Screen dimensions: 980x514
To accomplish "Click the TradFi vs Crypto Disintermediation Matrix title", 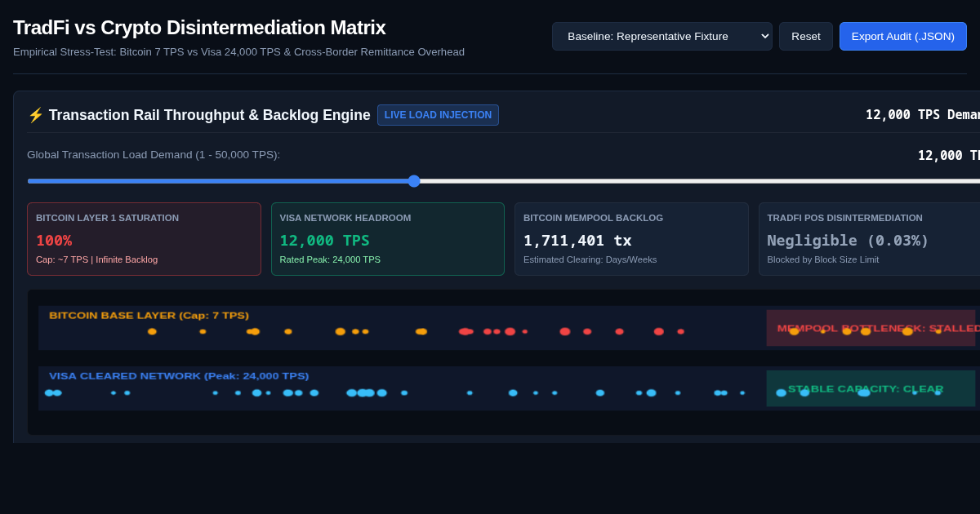I will tap(199, 28).
